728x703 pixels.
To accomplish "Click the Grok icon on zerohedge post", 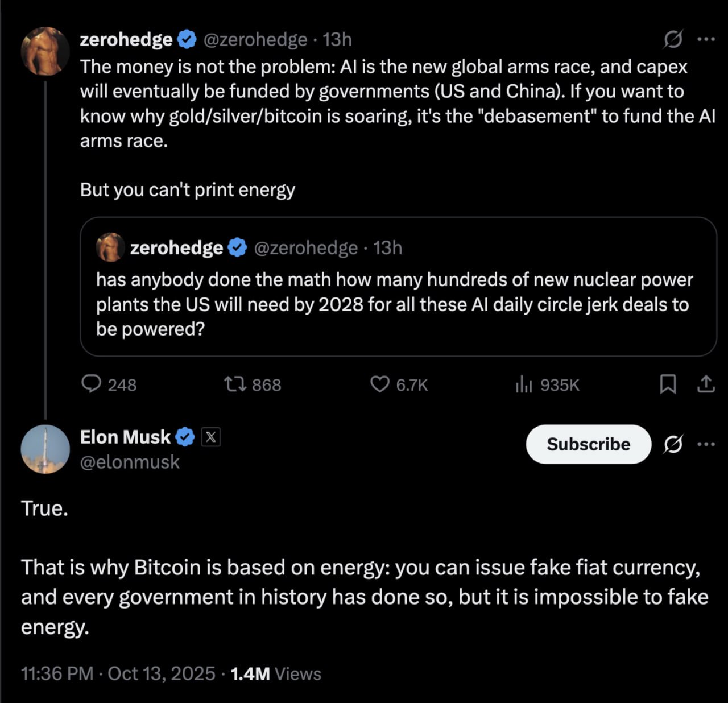I will point(673,39).
